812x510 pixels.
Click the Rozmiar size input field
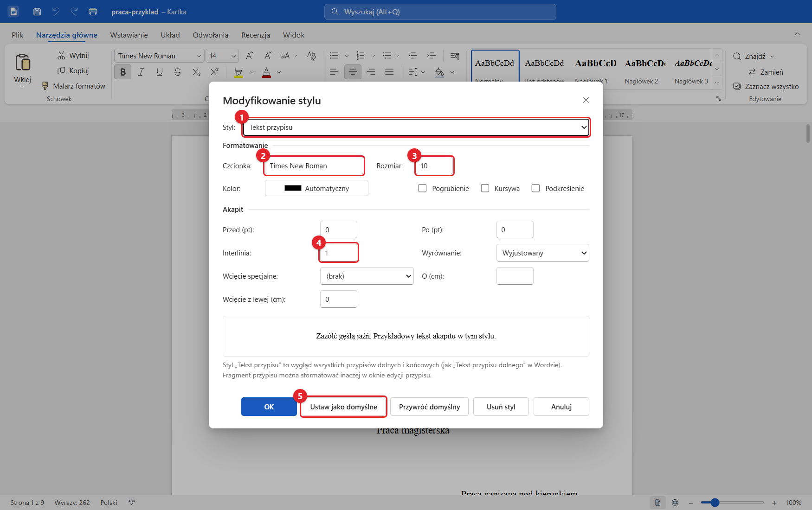434,166
